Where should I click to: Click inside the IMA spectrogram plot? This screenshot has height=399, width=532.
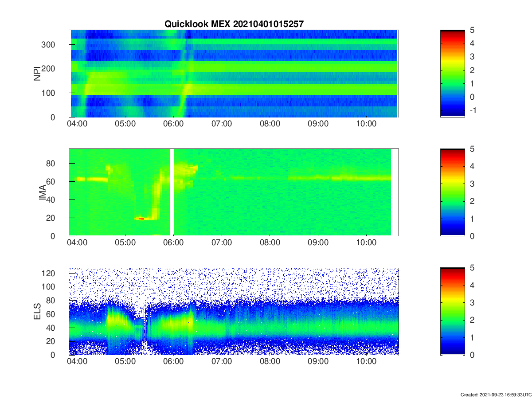(x=234, y=192)
